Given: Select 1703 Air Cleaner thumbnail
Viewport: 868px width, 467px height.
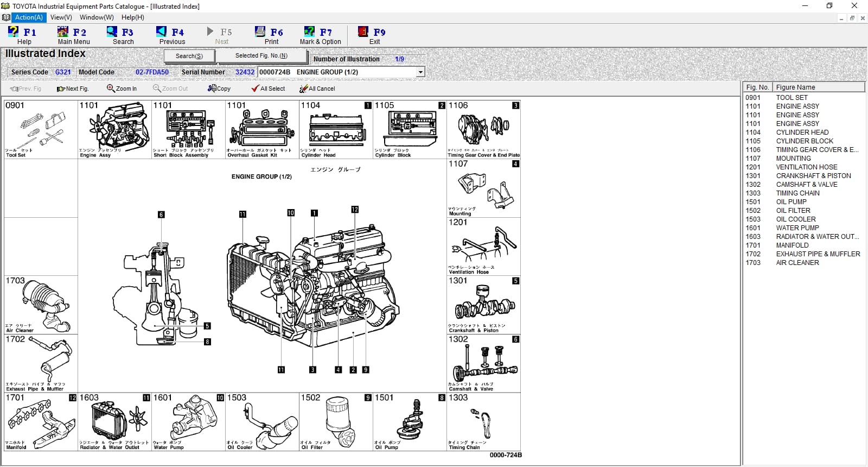Looking at the screenshot, I should click(x=41, y=305).
